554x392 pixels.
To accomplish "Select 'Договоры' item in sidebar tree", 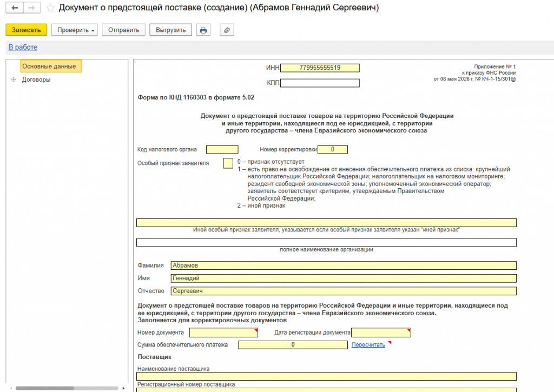I will [x=36, y=79].
